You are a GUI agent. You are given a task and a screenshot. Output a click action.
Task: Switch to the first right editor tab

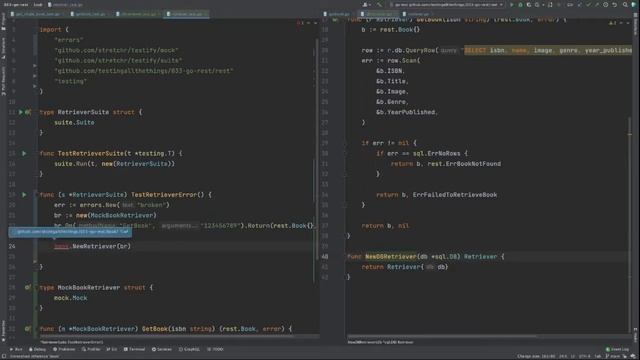coord(338,14)
